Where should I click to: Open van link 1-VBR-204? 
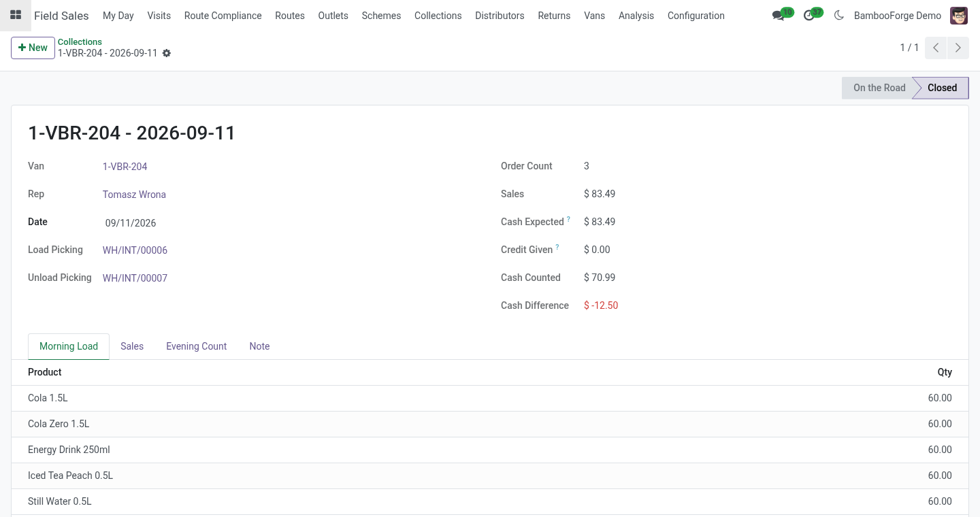point(125,167)
